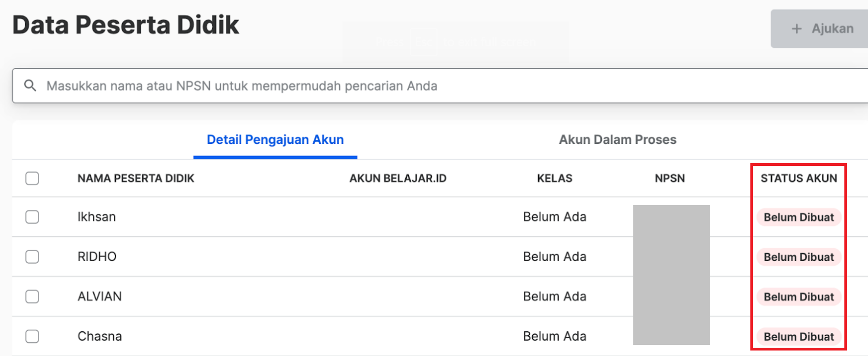Mark the Chasna row checkbox

(x=32, y=336)
